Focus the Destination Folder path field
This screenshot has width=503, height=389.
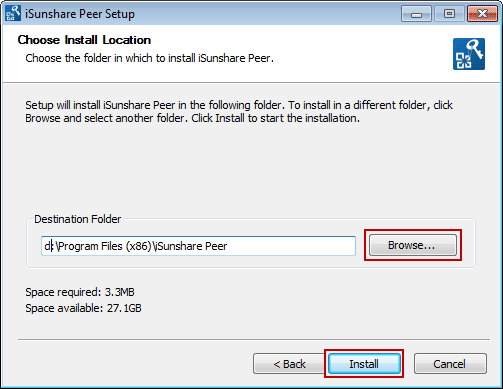198,246
